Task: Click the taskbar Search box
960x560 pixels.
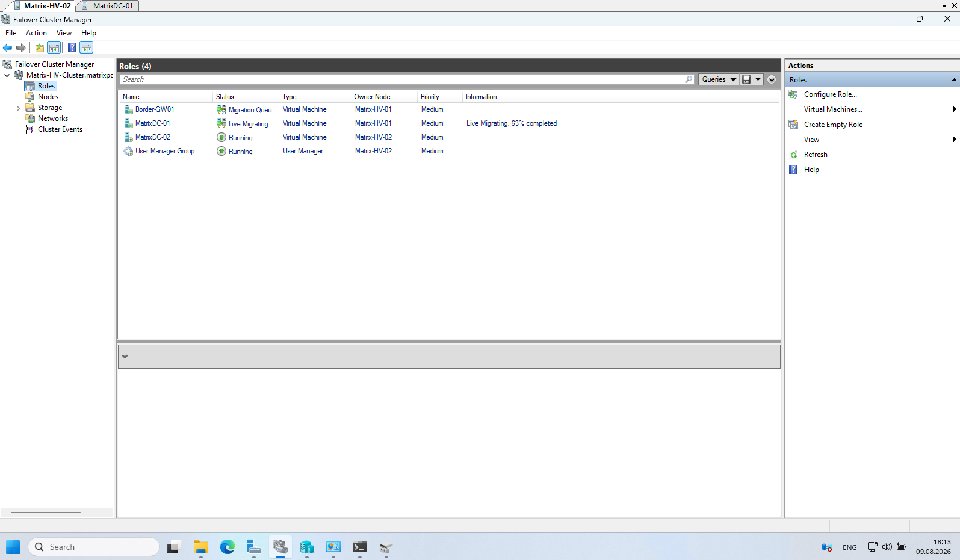Action: pyautogui.click(x=94, y=547)
